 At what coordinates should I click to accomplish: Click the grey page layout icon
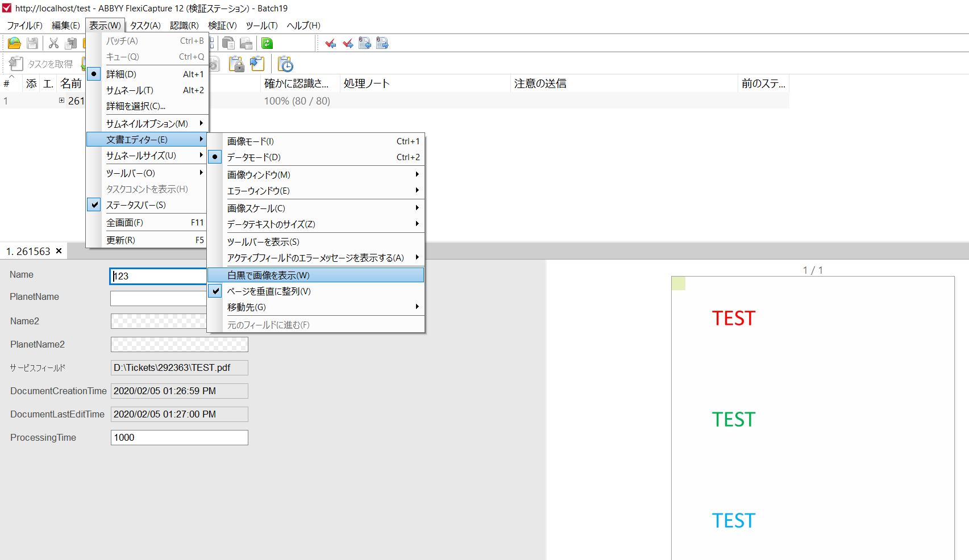pos(246,43)
